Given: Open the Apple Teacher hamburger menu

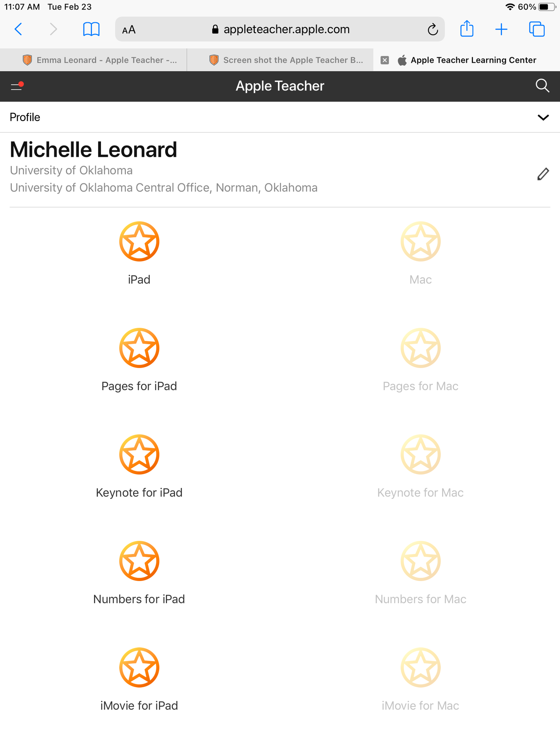Looking at the screenshot, I should coord(17,86).
